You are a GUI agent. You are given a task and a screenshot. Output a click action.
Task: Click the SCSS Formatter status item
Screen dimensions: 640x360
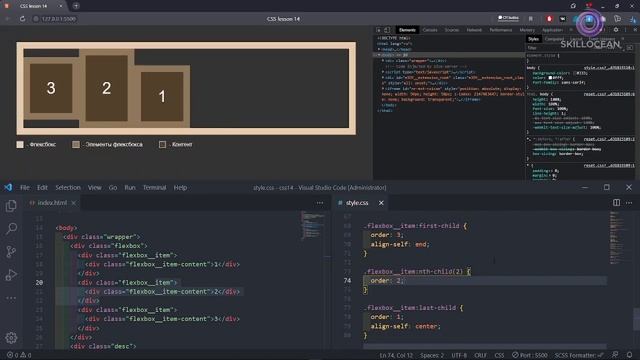[579, 355]
